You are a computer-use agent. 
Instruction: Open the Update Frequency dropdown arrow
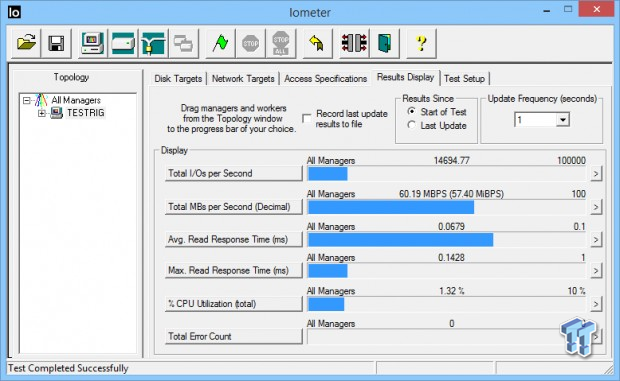tap(562, 119)
